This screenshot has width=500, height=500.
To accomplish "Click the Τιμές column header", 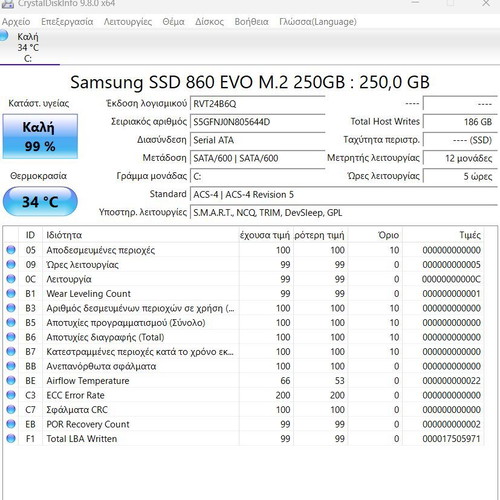I will 443,235.
